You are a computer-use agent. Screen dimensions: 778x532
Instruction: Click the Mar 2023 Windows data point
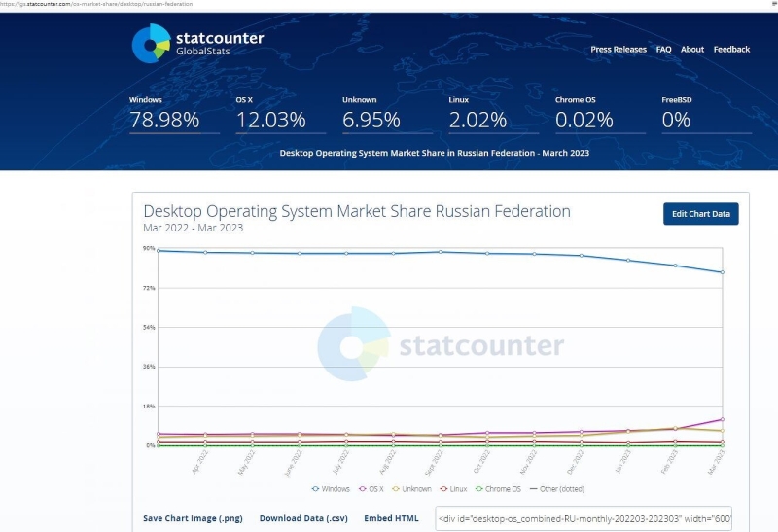tap(722, 272)
